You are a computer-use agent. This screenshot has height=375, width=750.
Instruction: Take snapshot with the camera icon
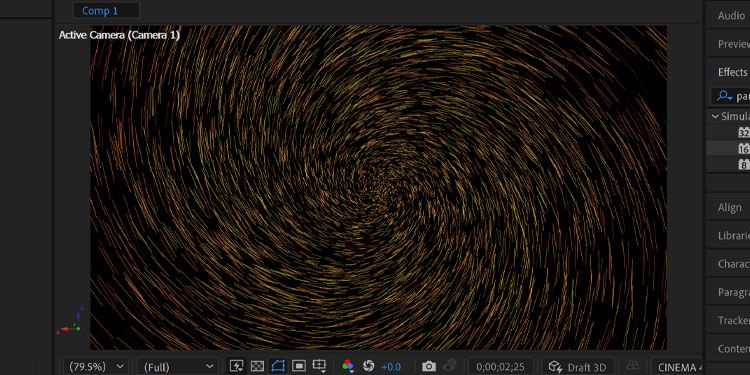pos(429,367)
